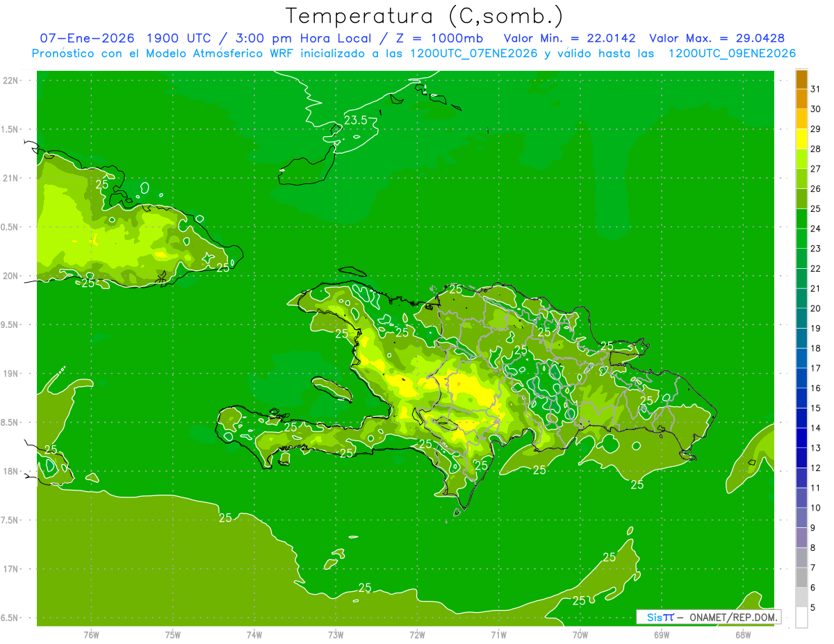Click the '71W' longitude axis label

498,634
